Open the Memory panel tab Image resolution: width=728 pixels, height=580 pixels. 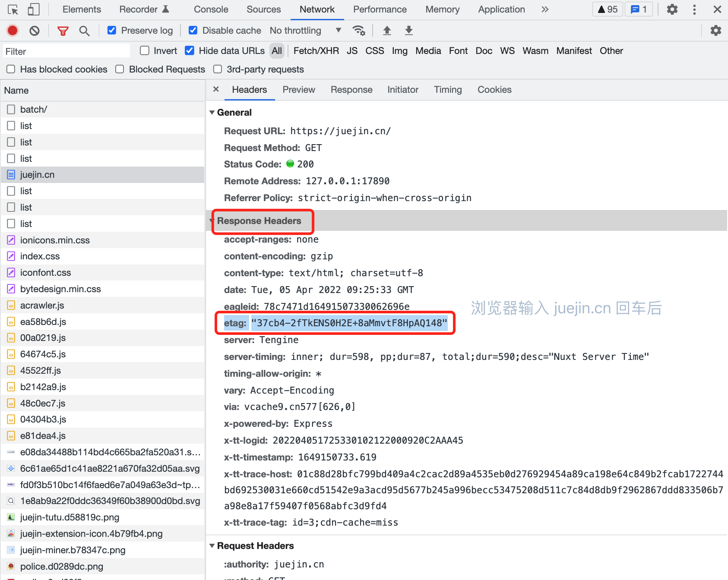pos(442,9)
